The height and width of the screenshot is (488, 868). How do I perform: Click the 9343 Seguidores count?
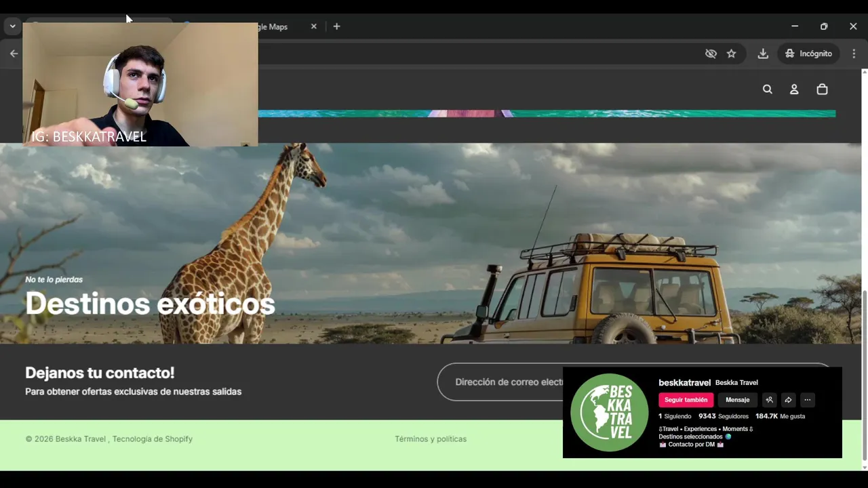tap(724, 416)
